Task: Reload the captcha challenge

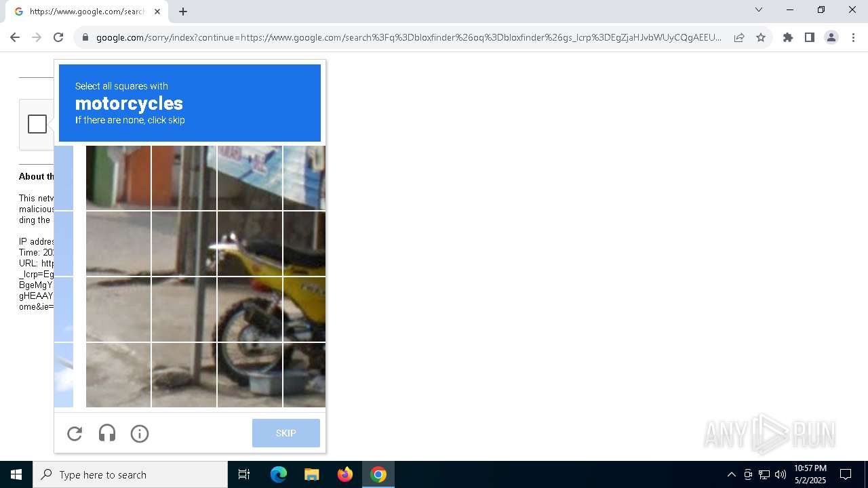Action: 75,433
